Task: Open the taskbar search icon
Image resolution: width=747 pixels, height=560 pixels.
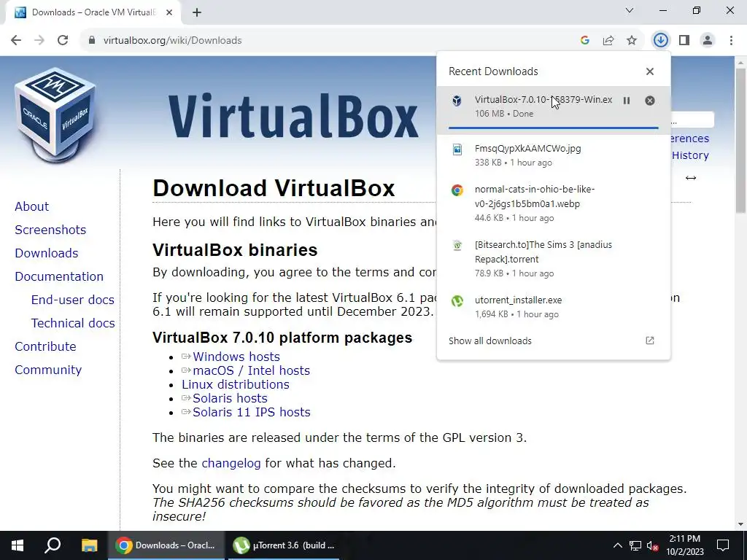Action: 53,545
